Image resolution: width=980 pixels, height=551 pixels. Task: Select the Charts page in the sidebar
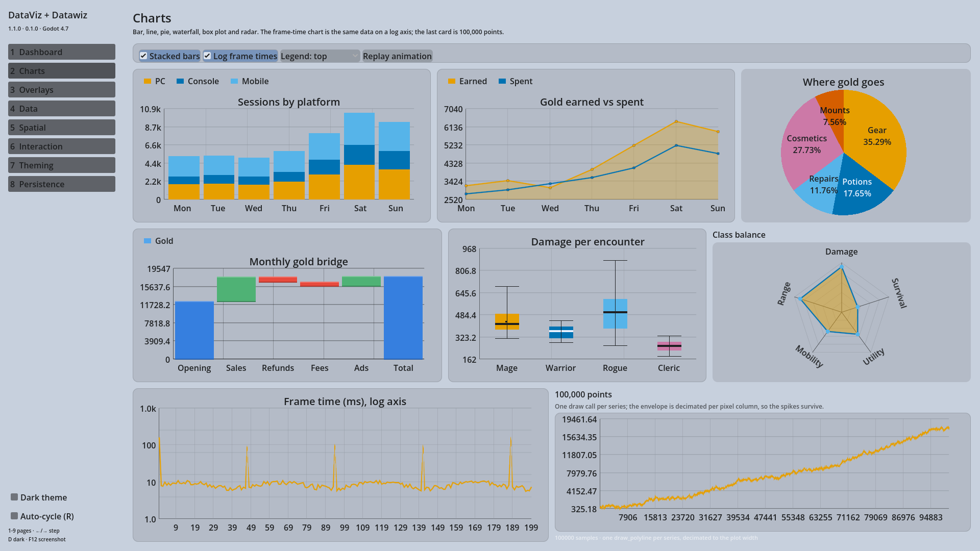pos(62,71)
